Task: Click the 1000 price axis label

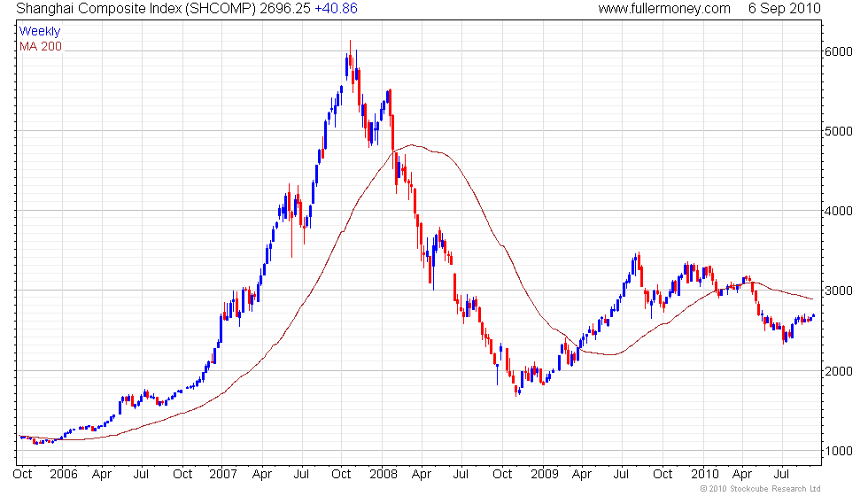Action: coord(839,451)
